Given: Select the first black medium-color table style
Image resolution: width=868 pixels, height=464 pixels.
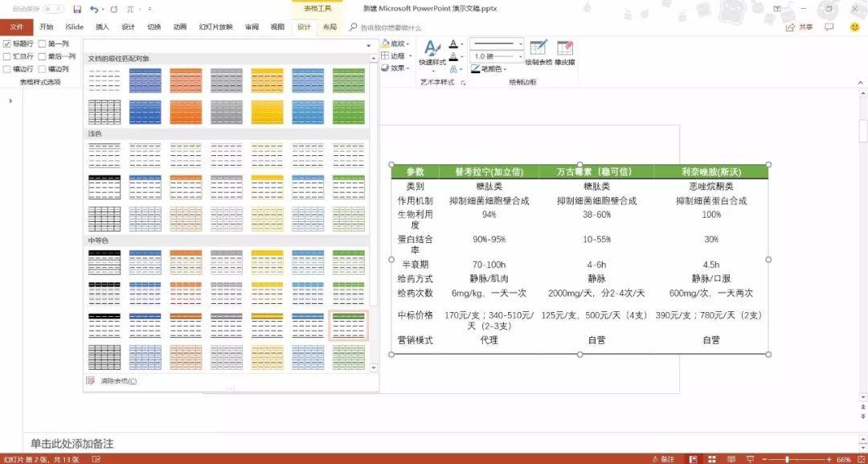Looking at the screenshot, I should pos(104,262).
